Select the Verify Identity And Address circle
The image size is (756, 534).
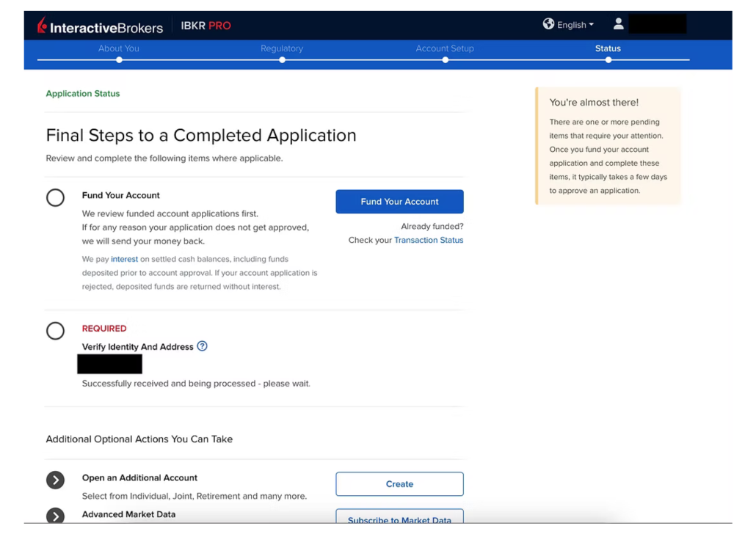[56, 331]
